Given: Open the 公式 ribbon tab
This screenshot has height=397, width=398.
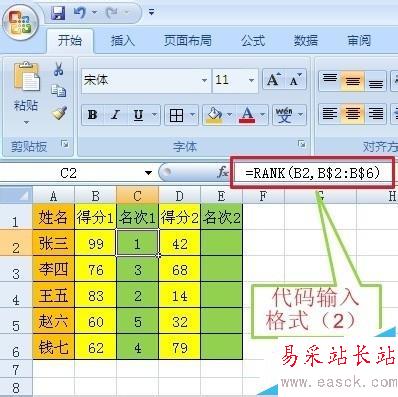Looking at the screenshot, I should (x=253, y=41).
